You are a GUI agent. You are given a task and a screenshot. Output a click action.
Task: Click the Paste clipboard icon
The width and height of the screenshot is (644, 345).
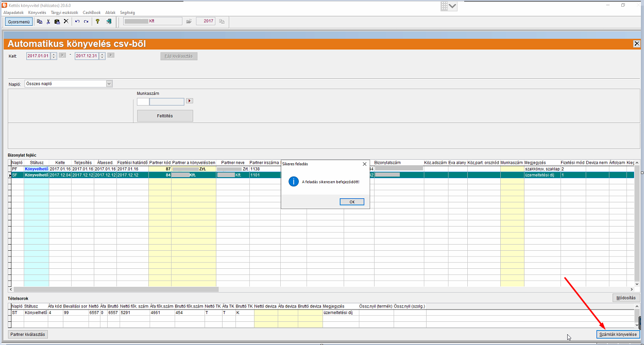coord(57,22)
